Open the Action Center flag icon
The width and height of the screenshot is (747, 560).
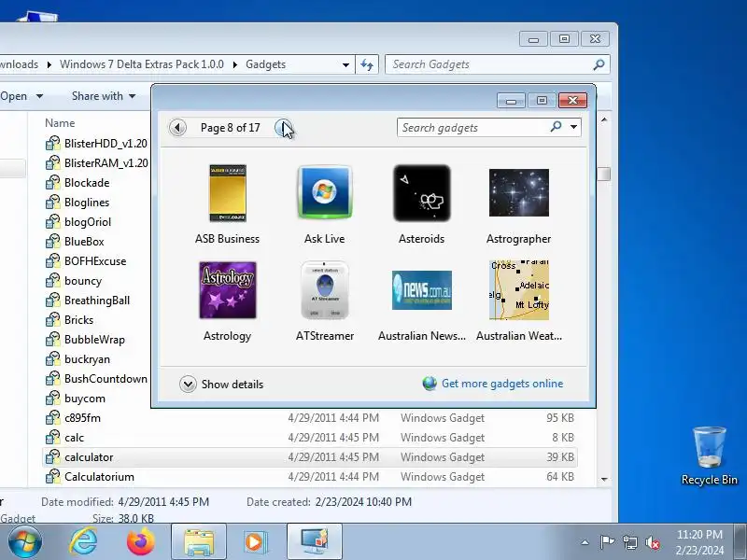(607, 542)
